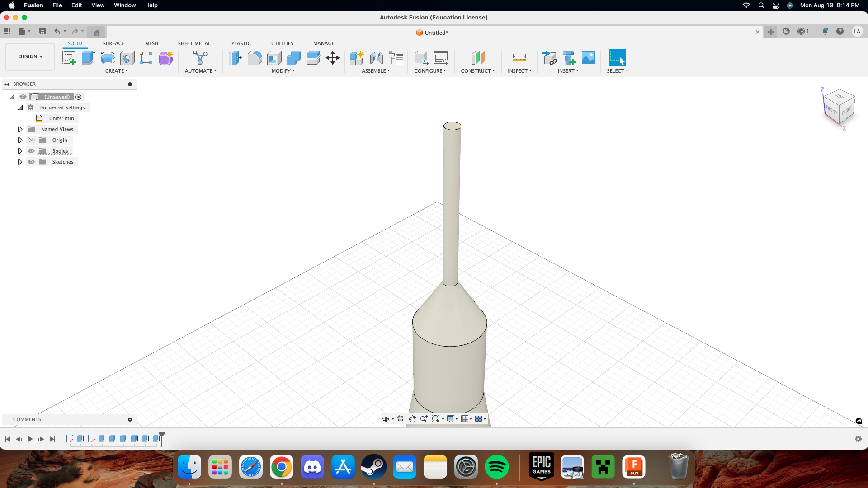Select the Measure tool in INSPECT
The height and width of the screenshot is (488, 868).
pos(518,58)
